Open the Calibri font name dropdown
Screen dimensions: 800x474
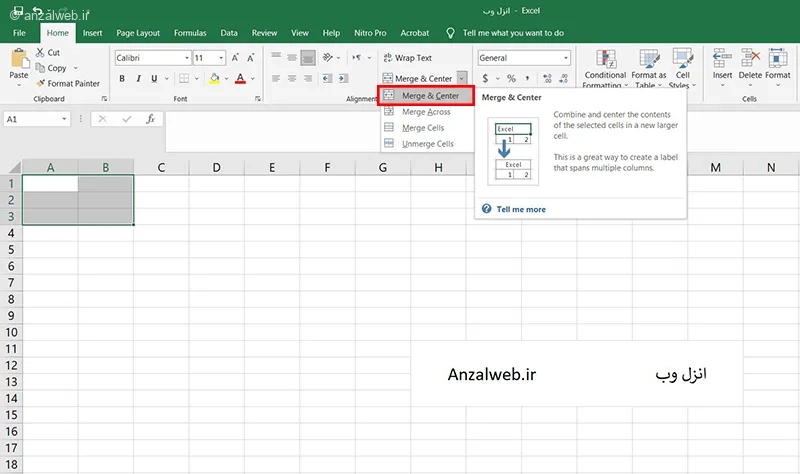point(187,58)
